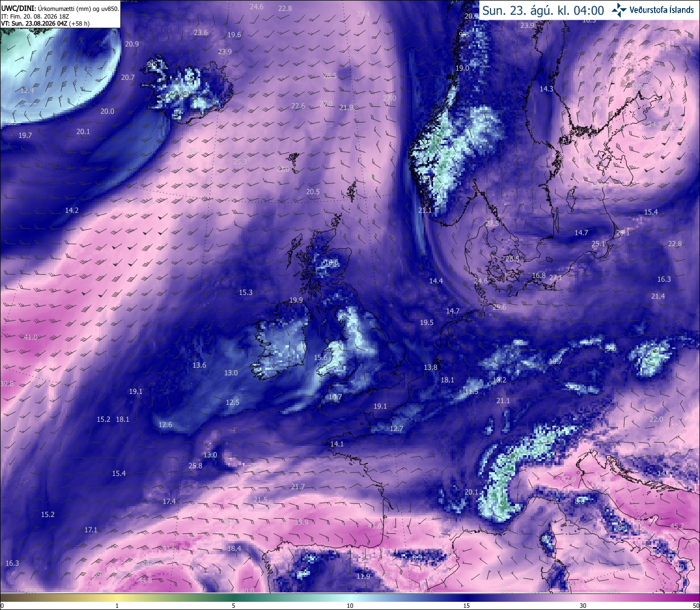The image size is (700, 610).
Task: Click the 22.0 value label on the map
Action: 656,419
